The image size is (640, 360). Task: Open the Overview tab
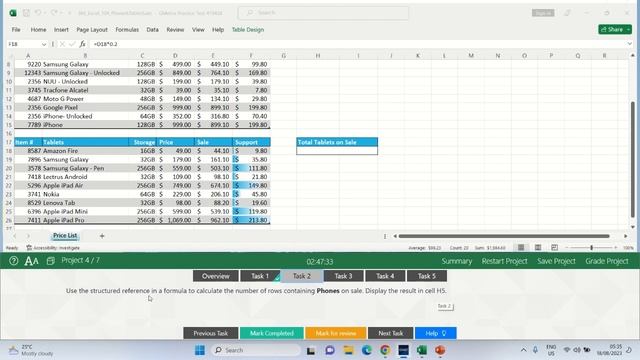point(216,276)
